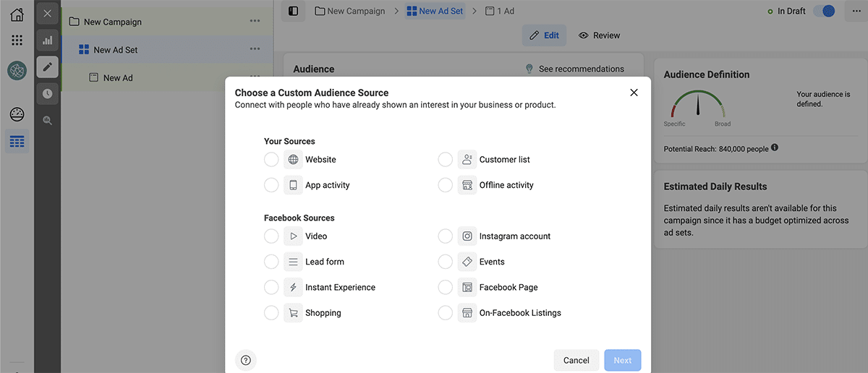Select the Website radio button

point(271,160)
